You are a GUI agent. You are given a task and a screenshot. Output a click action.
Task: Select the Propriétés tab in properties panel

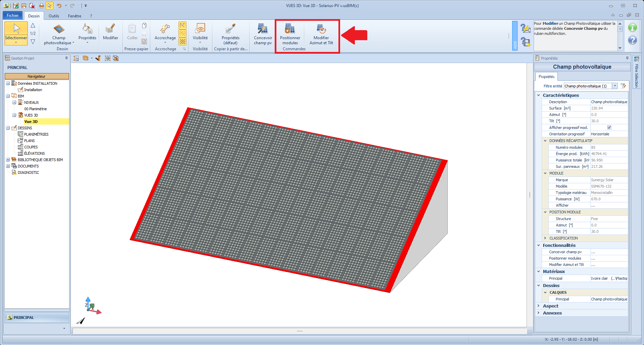[x=546, y=77]
